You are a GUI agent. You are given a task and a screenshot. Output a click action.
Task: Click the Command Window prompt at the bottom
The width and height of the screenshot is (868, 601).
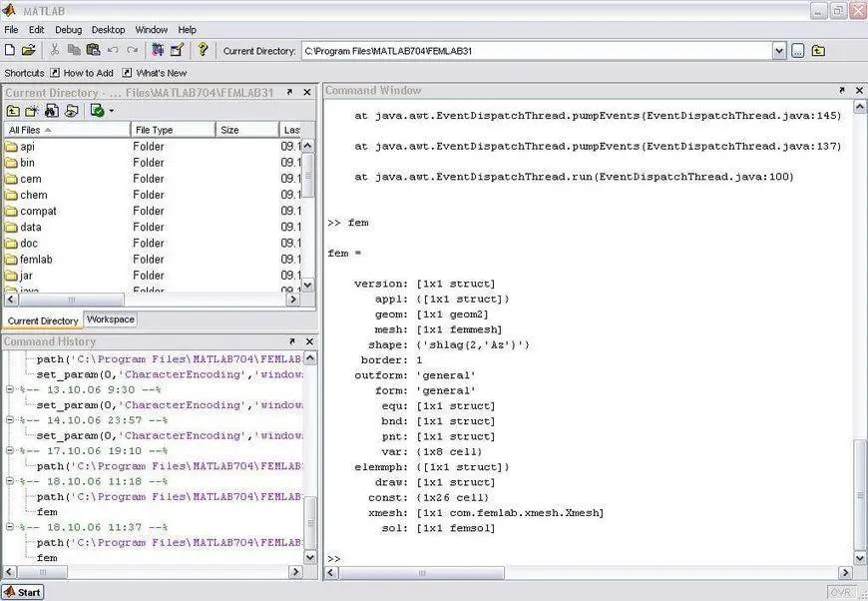[334, 558]
